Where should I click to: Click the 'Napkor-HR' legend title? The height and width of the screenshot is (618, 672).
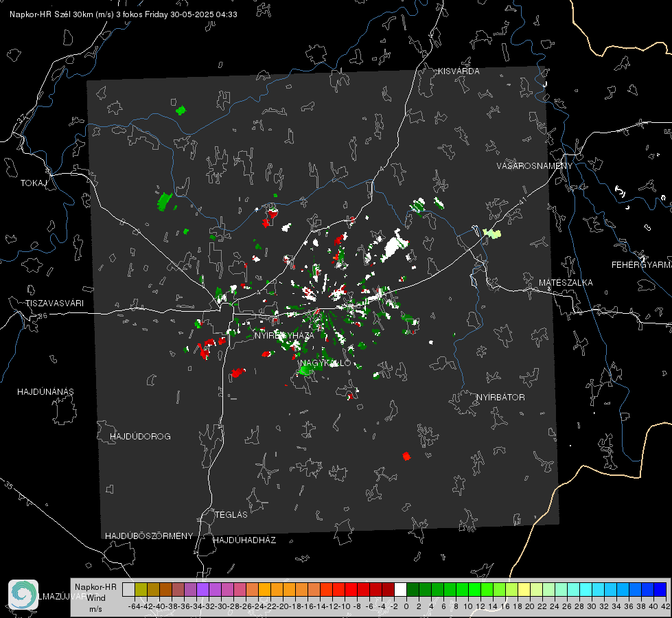(x=95, y=587)
